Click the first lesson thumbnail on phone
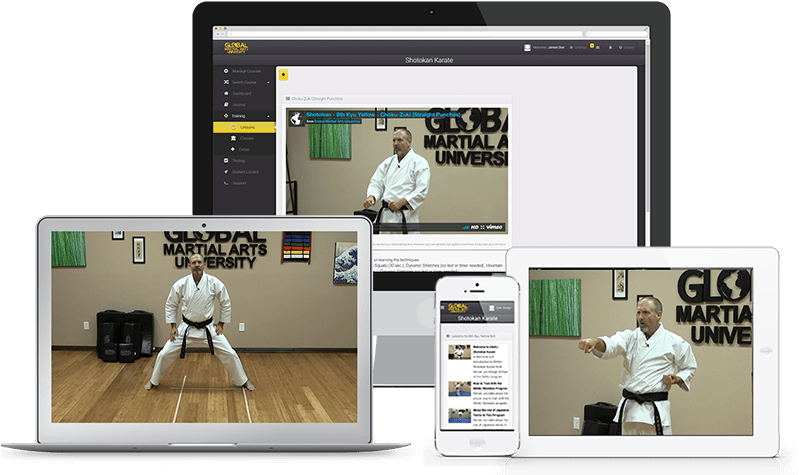The height and width of the screenshot is (475, 799). pyautogui.click(x=459, y=352)
